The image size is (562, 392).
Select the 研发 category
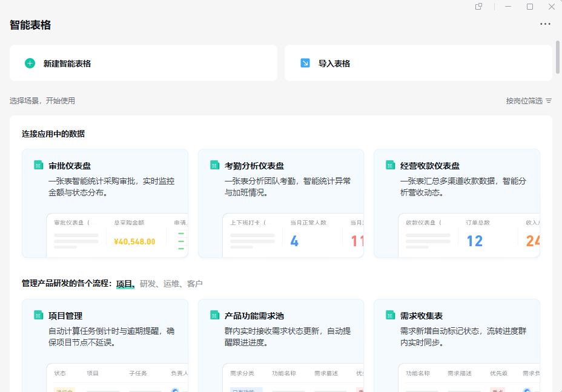tap(147, 284)
